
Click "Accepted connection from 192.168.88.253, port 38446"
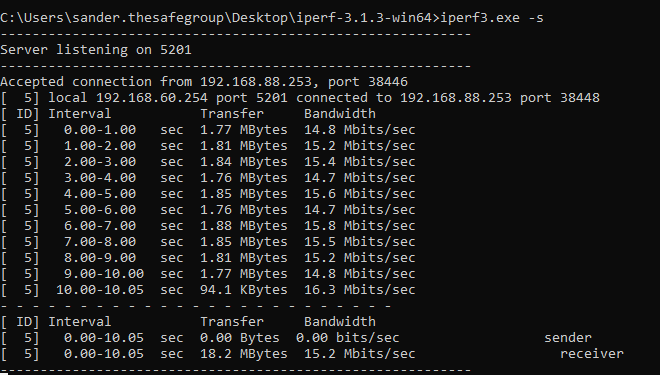(x=204, y=82)
